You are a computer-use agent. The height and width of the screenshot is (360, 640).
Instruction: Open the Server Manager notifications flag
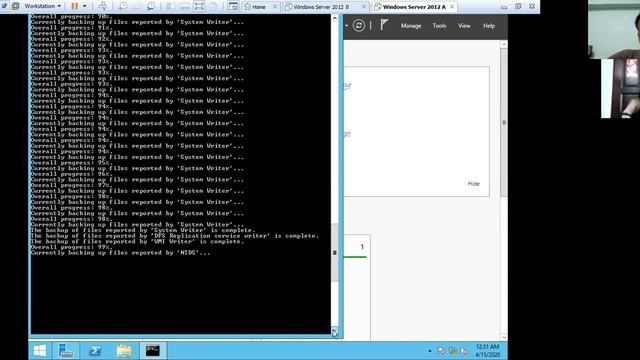pos(384,25)
